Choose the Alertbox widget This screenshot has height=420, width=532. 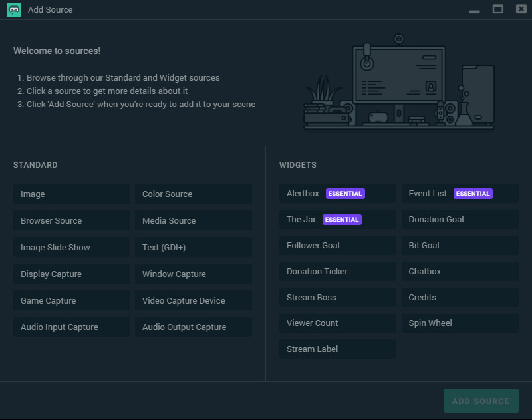tap(337, 194)
